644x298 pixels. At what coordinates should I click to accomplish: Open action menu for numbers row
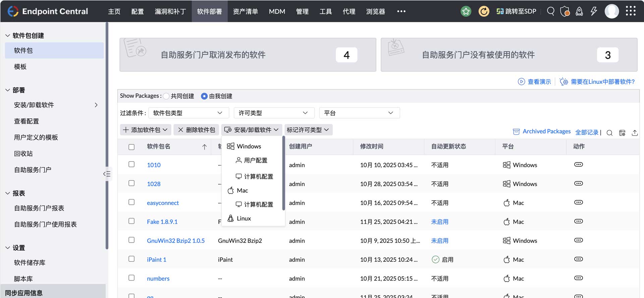579,278
